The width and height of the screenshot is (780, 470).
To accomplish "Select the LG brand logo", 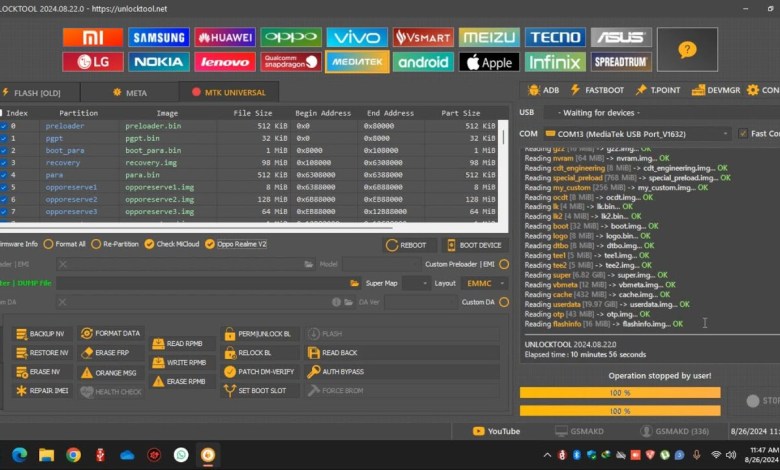I will pyautogui.click(x=93, y=62).
